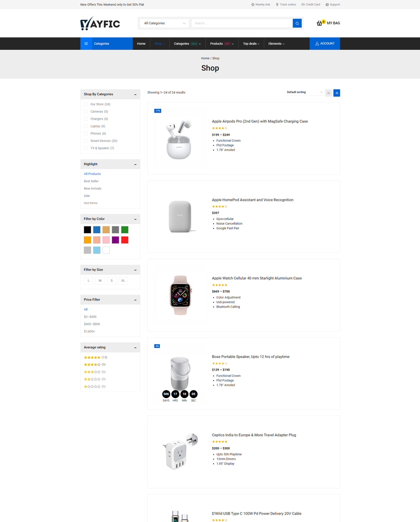The width and height of the screenshot is (420, 522).
Task: Enable the Smart Devices category checkbox
Action: pyautogui.click(x=86, y=141)
